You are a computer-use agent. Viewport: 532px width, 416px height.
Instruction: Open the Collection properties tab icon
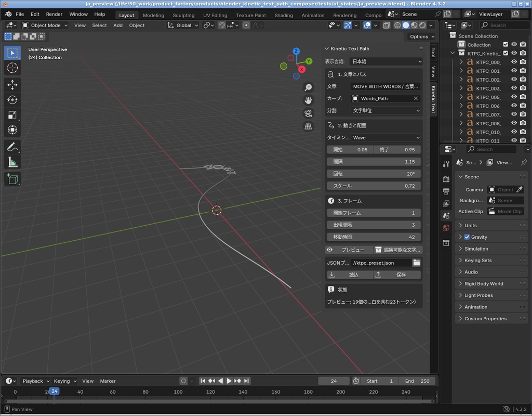click(446, 243)
